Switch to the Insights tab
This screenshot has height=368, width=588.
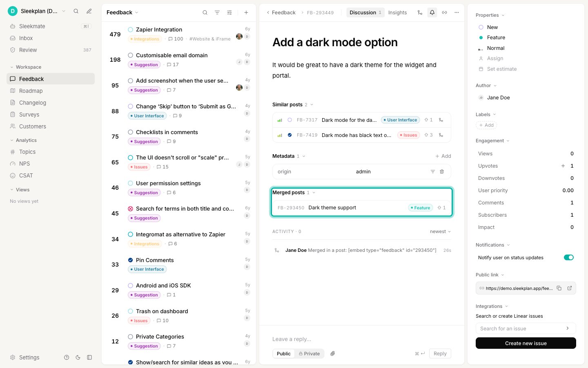(x=397, y=13)
